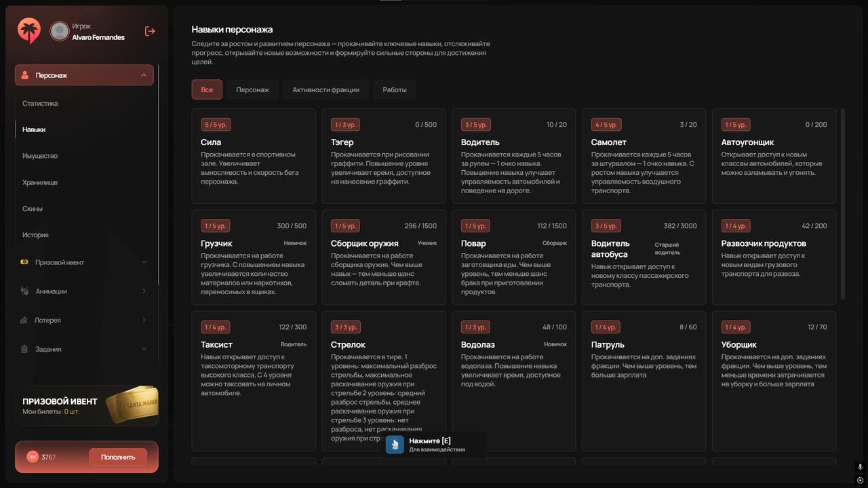Click the logout icon
Image resolution: width=868 pixels, height=488 pixels.
pos(150,30)
